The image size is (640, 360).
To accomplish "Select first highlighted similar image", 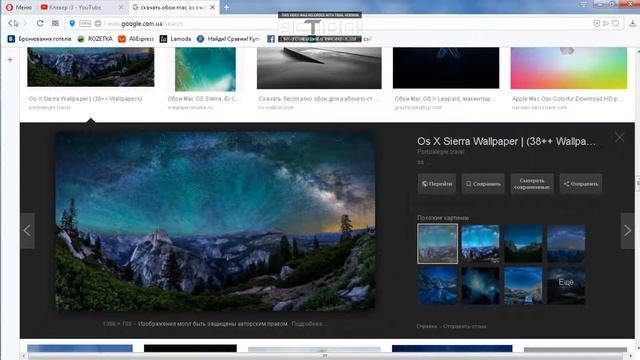I will point(437,244).
